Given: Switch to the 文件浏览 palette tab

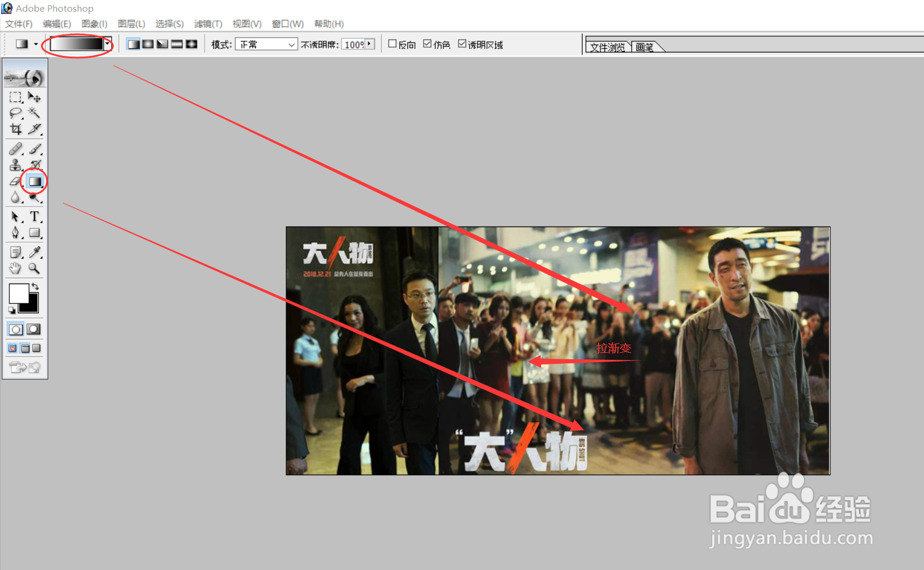Looking at the screenshot, I should click(607, 47).
